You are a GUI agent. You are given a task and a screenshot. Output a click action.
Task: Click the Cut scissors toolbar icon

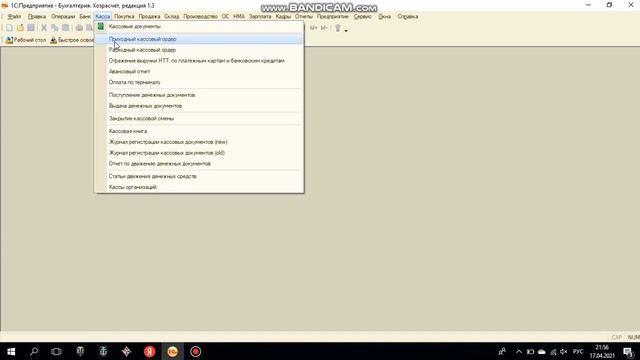point(44,28)
